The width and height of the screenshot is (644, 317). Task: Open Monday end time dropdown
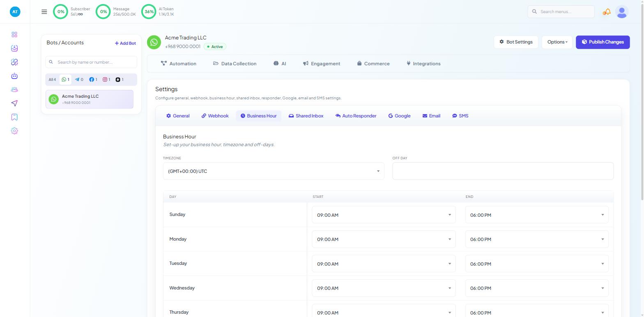pos(537,239)
